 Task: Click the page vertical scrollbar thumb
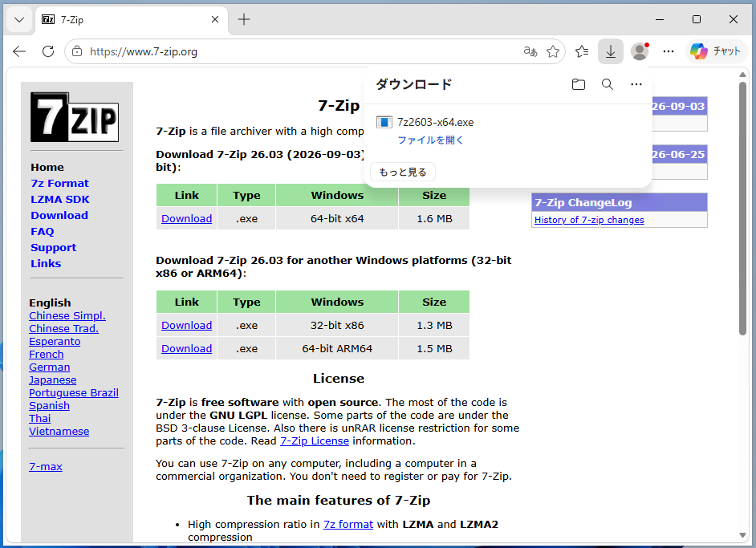(742, 209)
